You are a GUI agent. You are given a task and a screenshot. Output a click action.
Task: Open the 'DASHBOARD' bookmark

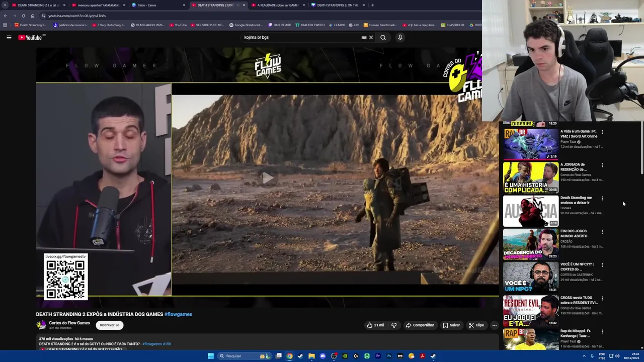point(280,25)
